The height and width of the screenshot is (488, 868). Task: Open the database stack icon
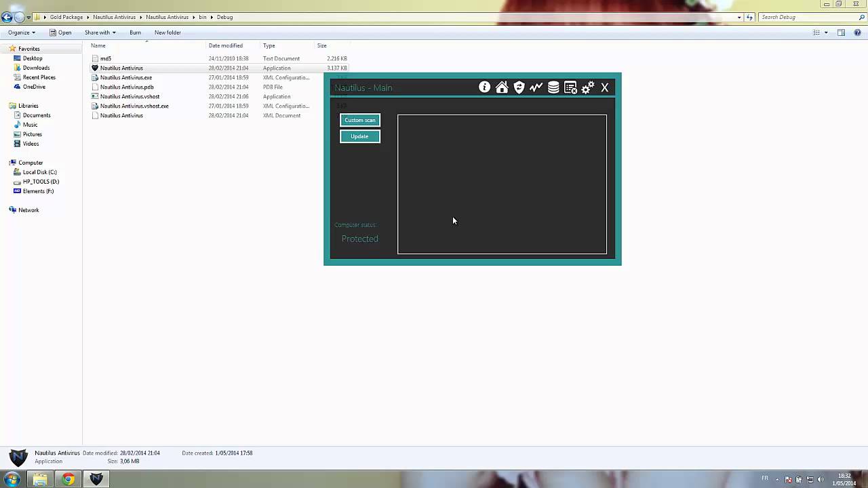tap(553, 87)
